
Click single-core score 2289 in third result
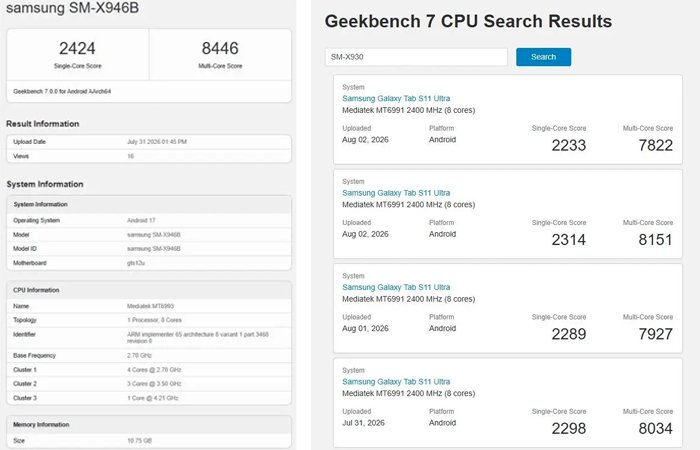(x=569, y=334)
